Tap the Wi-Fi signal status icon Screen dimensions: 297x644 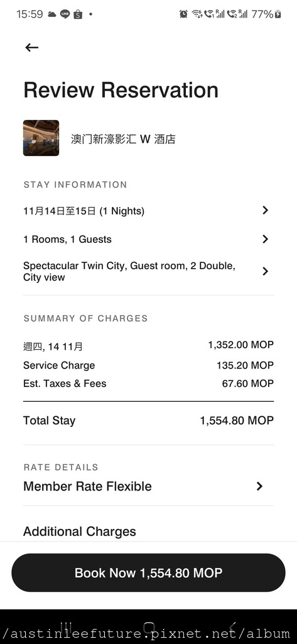pyautogui.click(x=197, y=14)
